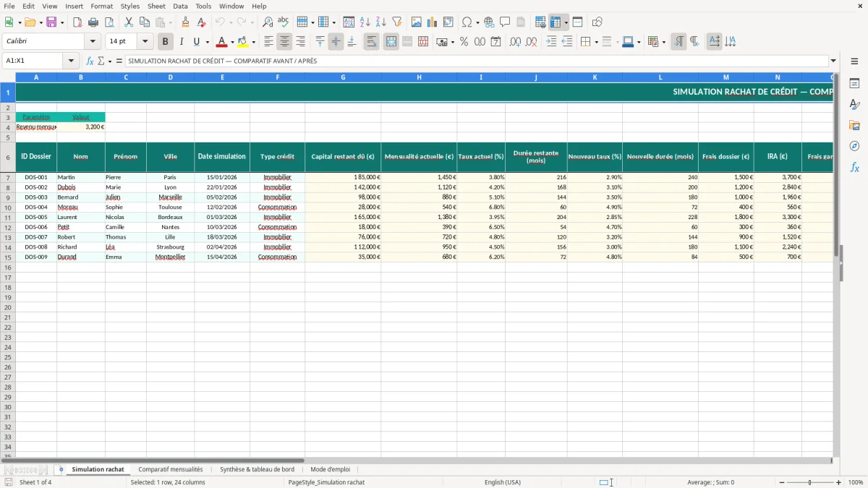868x488 pixels.
Task: Open Find & Replace tool
Action: point(267,22)
